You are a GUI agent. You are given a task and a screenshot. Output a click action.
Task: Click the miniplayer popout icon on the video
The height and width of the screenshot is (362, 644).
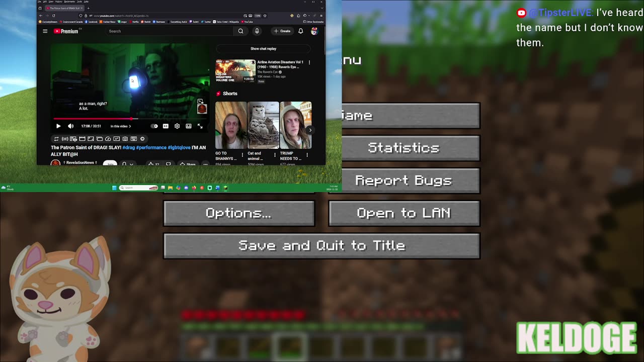(200, 102)
